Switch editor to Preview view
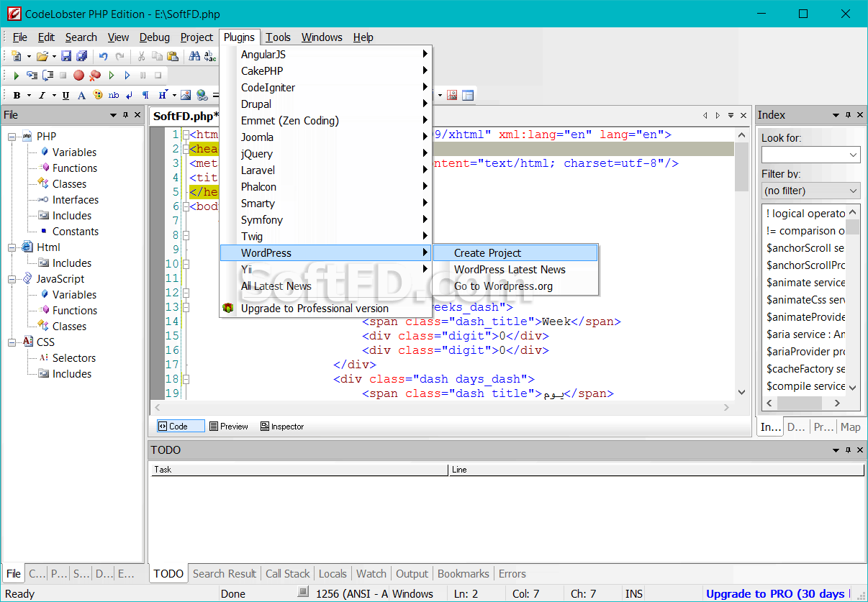The height and width of the screenshot is (602, 868). coord(229,427)
